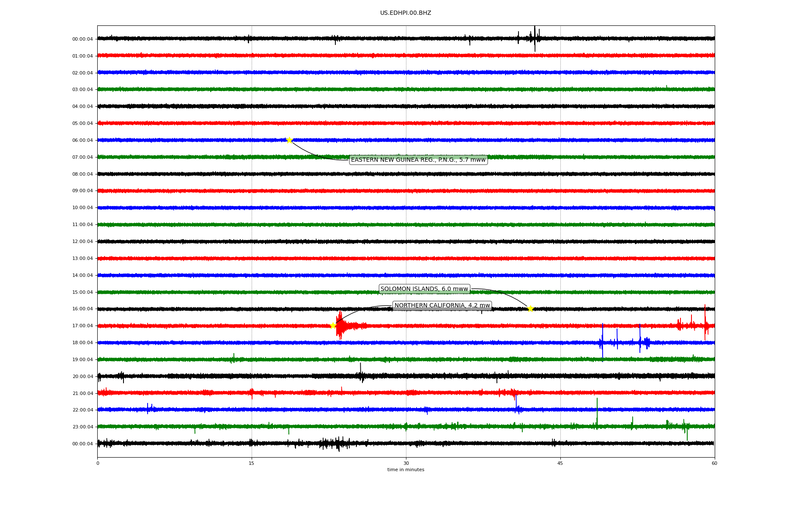This screenshot has width=812, height=508.
Task: Click the 00:00:04 label of first trace
Action: pos(82,39)
